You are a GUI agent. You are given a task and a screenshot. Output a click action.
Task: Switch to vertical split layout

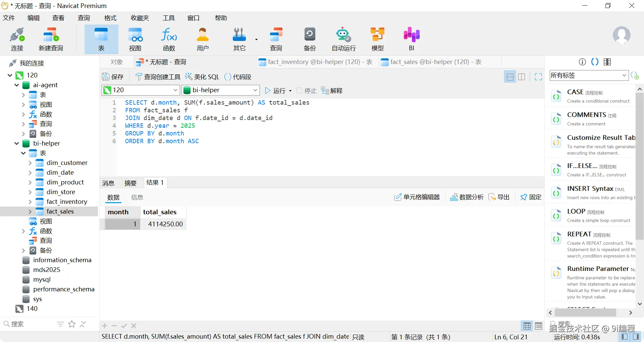point(522,77)
